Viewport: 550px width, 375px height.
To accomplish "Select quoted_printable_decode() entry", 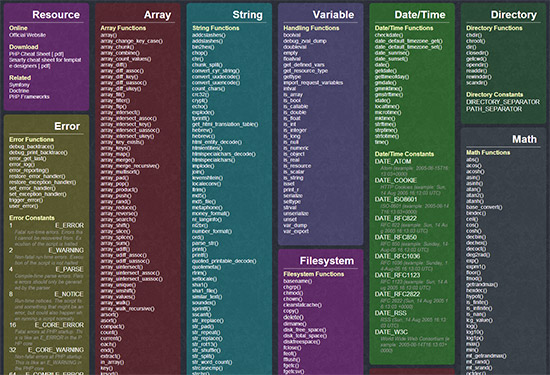I will [x=224, y=262].
